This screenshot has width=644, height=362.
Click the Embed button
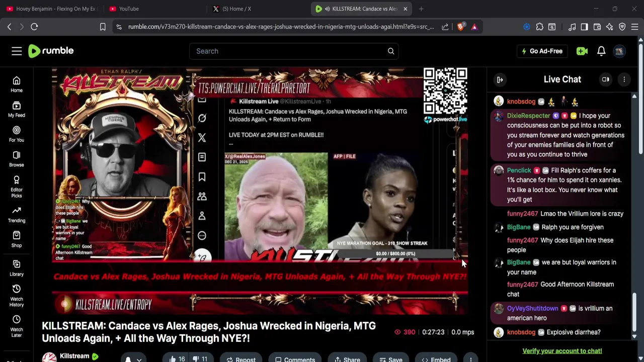coord(436,359)
